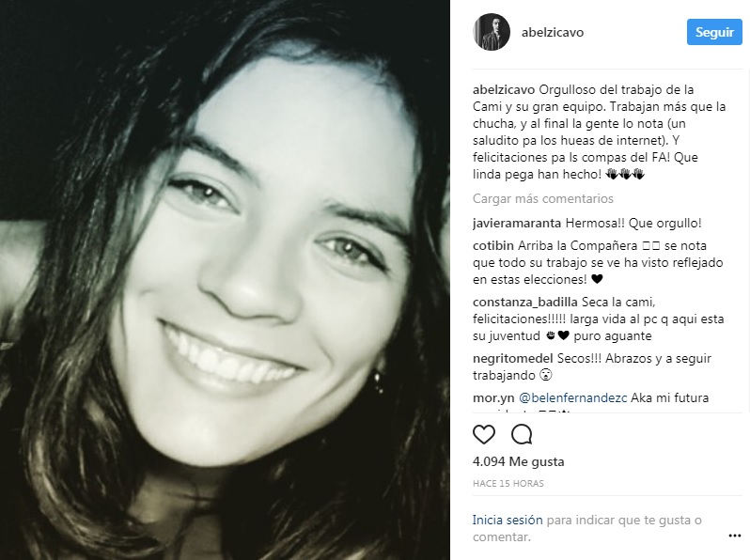This screenshot has width=750, height=560.
Task: Click the @belenfernandezc mention link
Action: (572, 397)
